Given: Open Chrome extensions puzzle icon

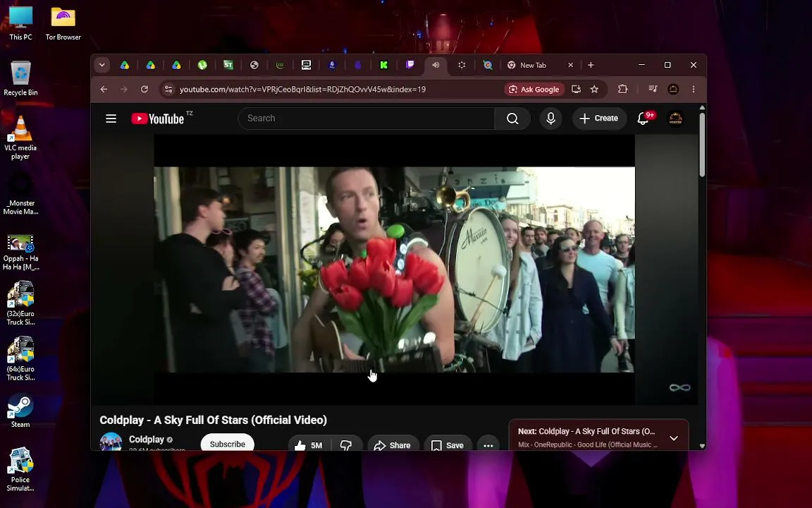Looking at the screenshot, I should click(x=622, y=89).
